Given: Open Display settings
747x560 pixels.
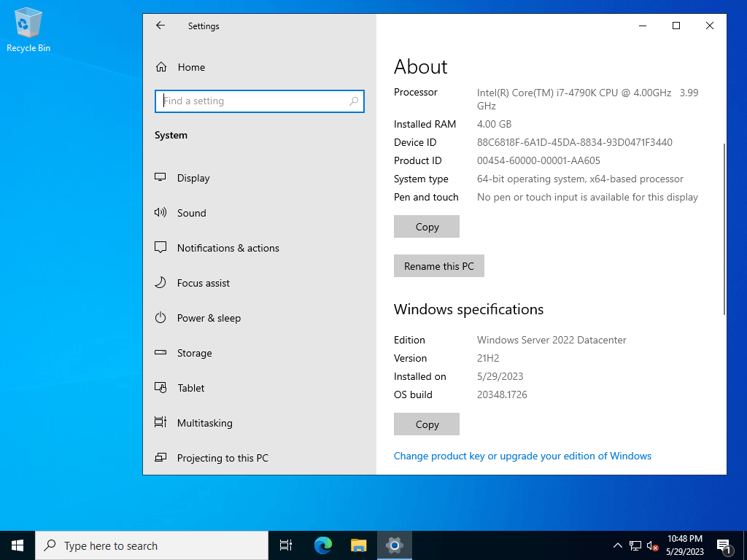Looking at the screenshot, I should tap(182, 178).
